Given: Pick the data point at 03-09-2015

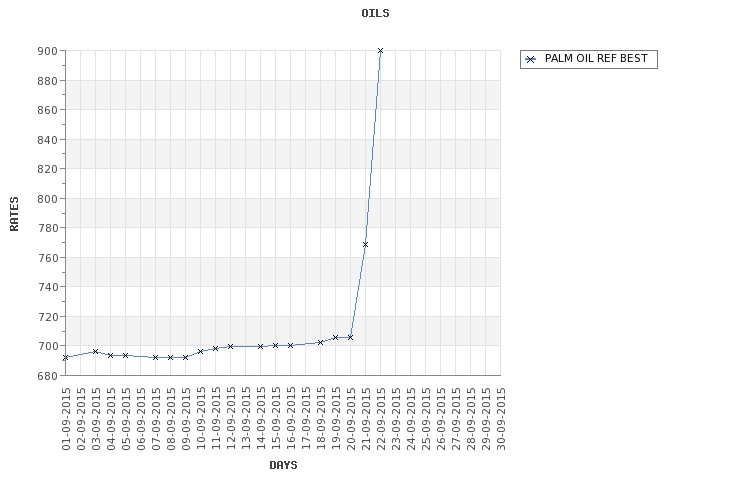Looking at the screenshot, I should tap(95, 351).
